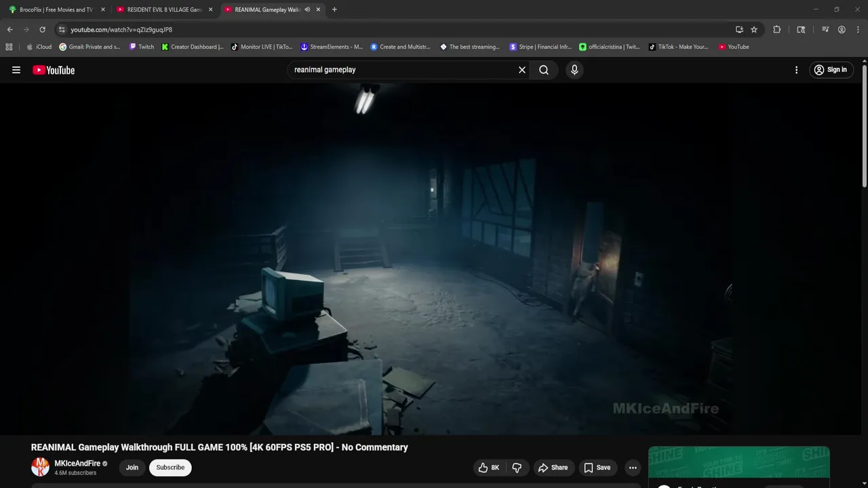Subscribe to MKIceAndFire channel
868x488 pixels.
coord(170,468)
